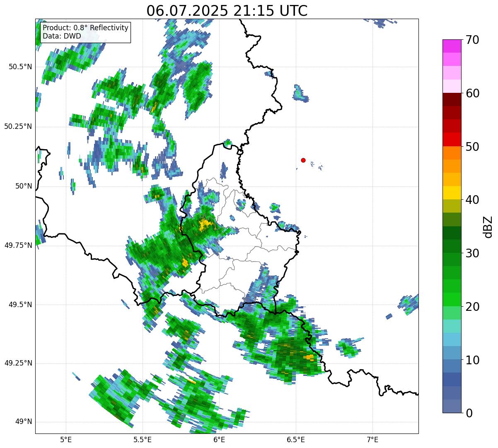
Task: Click the dBZ colorbar axis label
Action: [x=488, y=227]
